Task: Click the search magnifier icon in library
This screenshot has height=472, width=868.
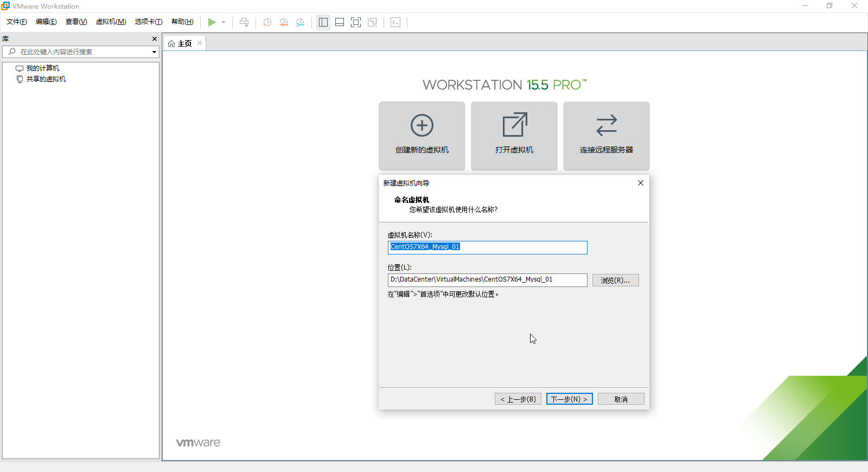Action: click(x=12, y=52)
